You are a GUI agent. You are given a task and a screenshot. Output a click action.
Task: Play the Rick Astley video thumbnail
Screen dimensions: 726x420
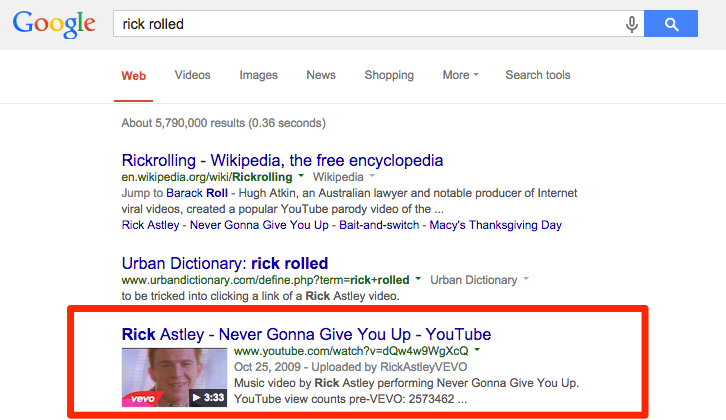point(174,377)
